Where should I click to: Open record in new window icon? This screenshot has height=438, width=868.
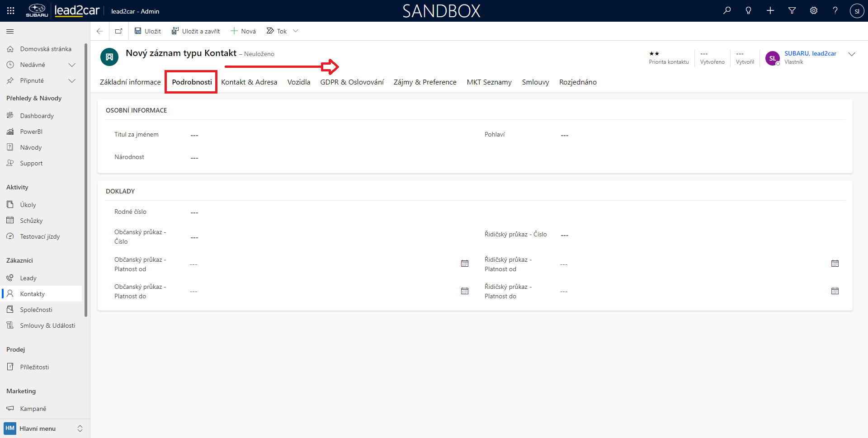click(x=119, y=31)
